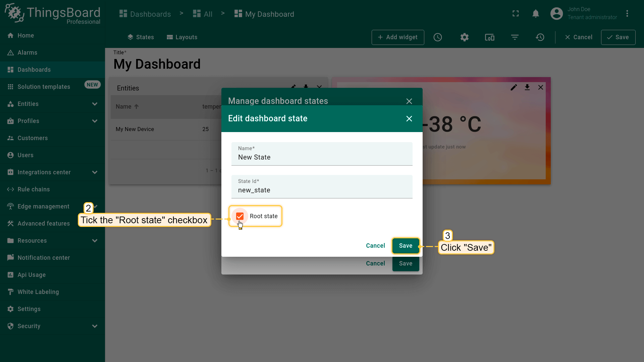644x362 pixels.
Task: Open the Layouts toolbar item
Action: point(182,37)
